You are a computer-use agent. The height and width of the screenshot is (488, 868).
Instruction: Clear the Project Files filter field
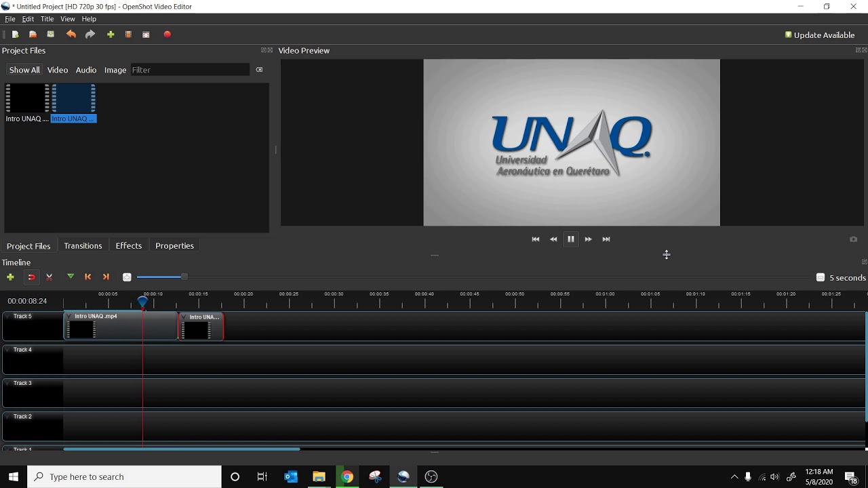pyautogui.click(x=259, y=70)
